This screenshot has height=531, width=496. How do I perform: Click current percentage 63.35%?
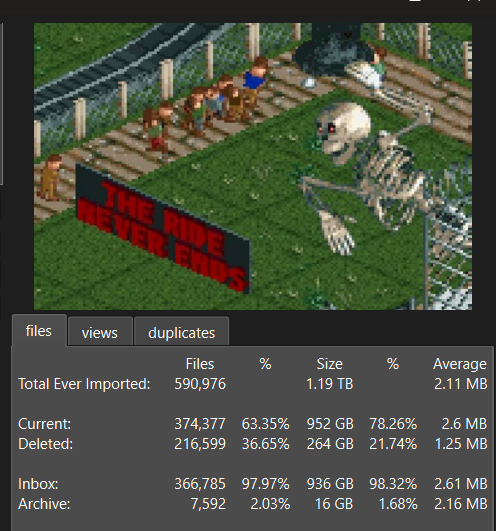(x=266, y=424)
